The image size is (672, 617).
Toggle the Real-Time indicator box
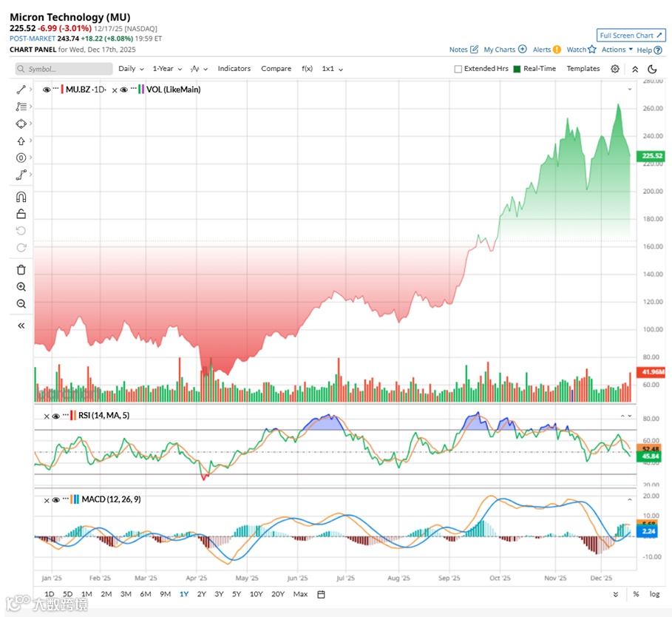point(517,69)
